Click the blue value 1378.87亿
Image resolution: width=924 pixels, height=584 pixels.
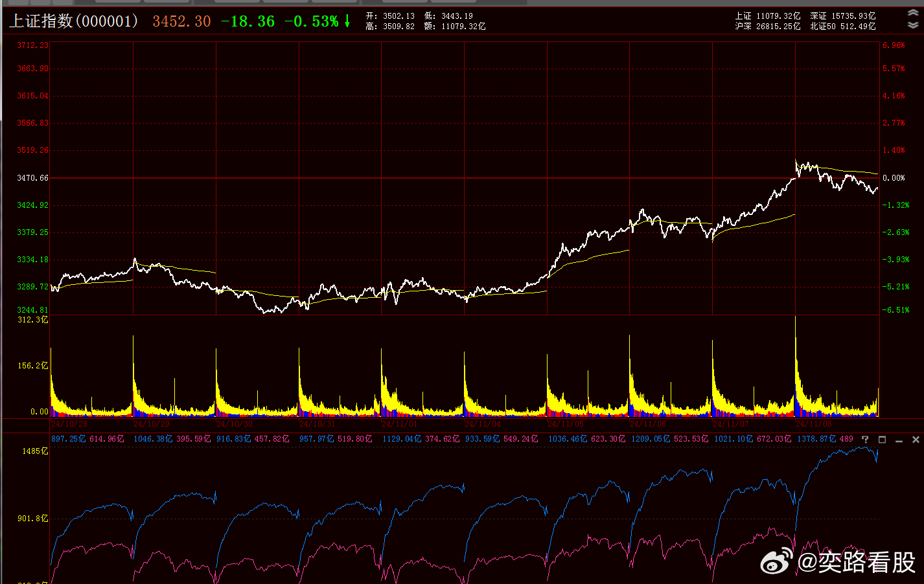point(817,439)
